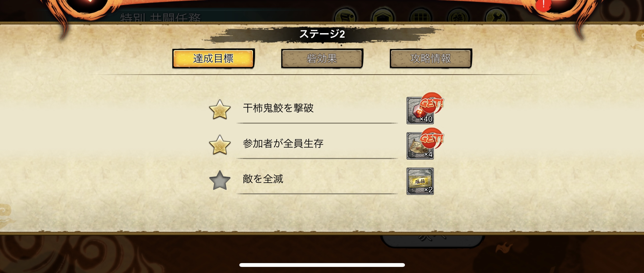The image size is (644, 273).
Task: Open the grid menu icon in top bar
Action: point(421,16)
